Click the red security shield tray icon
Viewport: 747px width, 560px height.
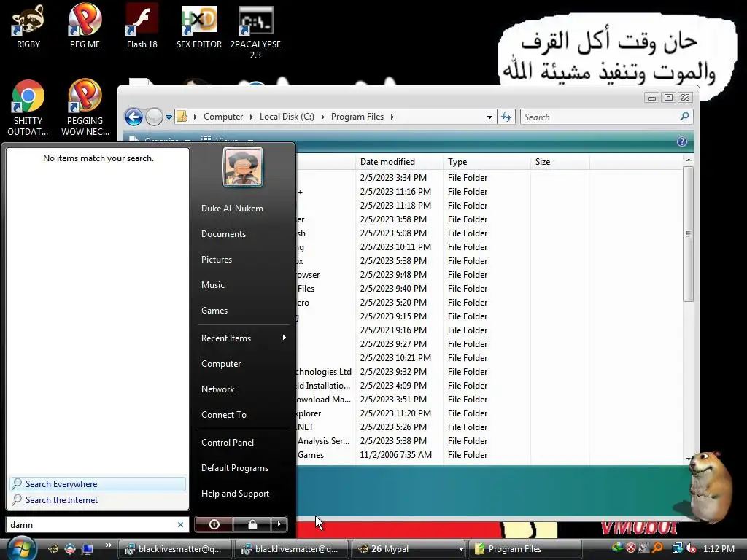[x=631, y=548]
